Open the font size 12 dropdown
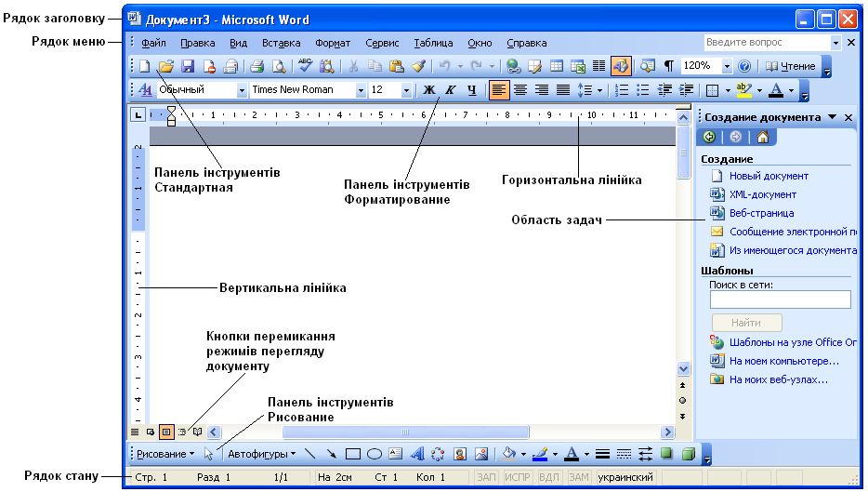This screenshot has width=868, height=492. point(406,90)
